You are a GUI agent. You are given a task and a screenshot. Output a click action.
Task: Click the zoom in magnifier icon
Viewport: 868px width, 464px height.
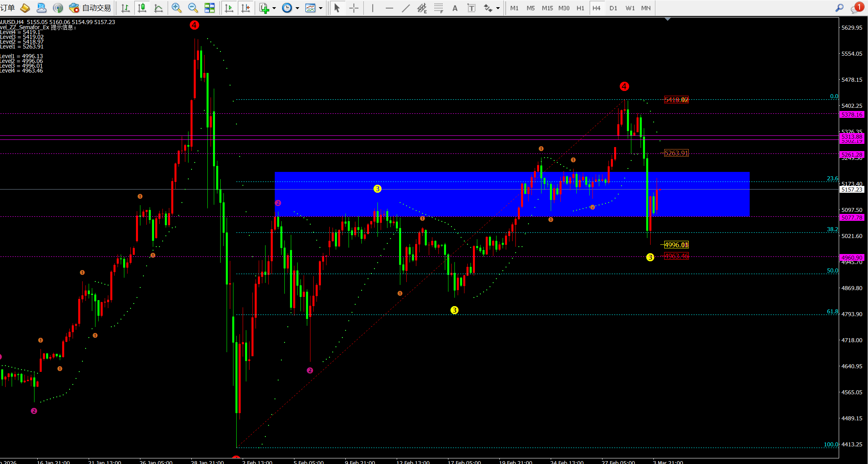click(x=176, y=8)
